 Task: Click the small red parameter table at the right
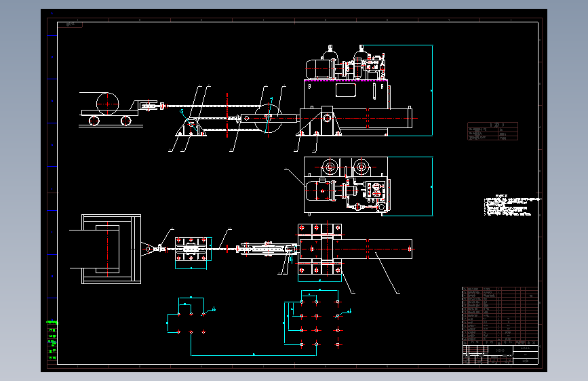pos(492,132)
